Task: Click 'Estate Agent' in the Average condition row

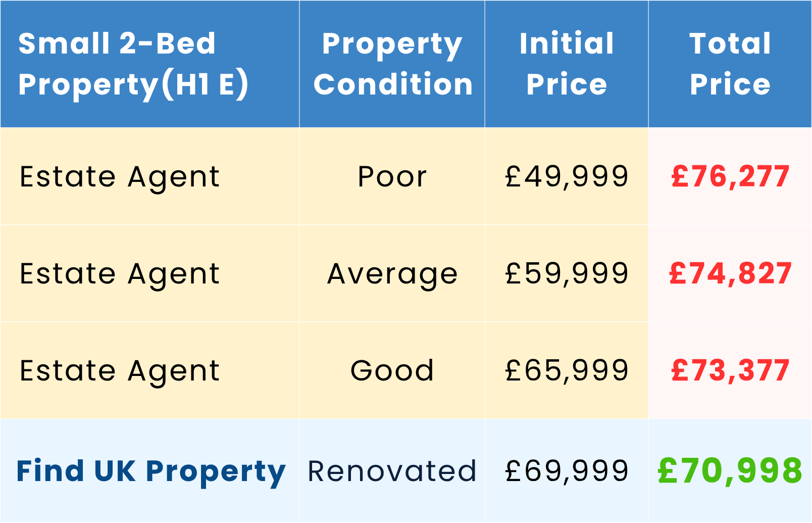Action: (x=120, y=274)
